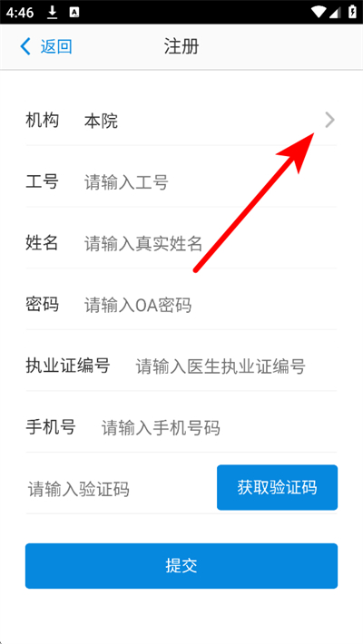Tap the Wi-Fi status icon
This screenshot has height=644, width=363.
pyautogui.click(x=319, y=12)
